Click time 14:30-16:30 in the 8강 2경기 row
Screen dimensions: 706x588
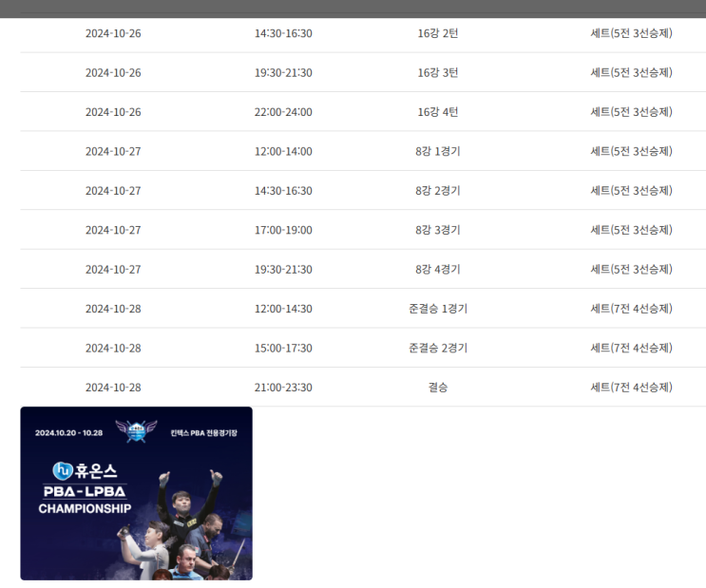point(283,191)
